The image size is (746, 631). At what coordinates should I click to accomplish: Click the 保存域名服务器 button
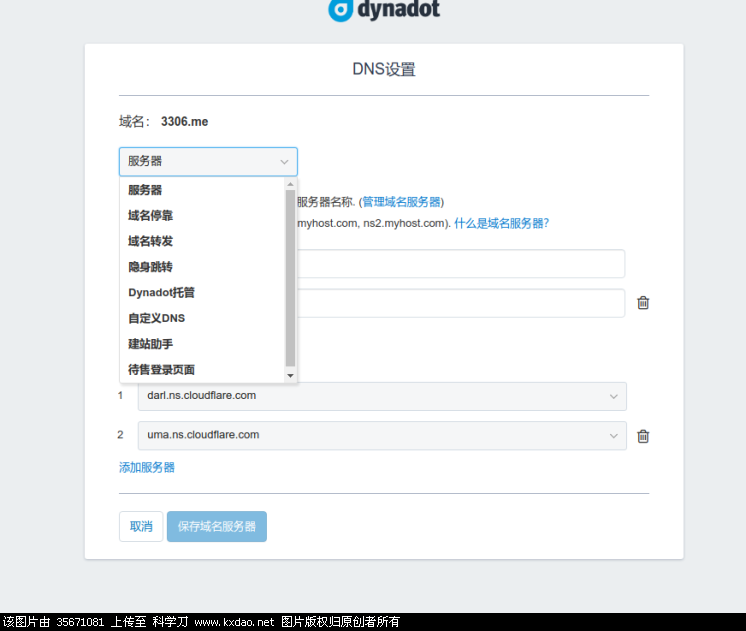pyautogui.click(x=216, y=526)
